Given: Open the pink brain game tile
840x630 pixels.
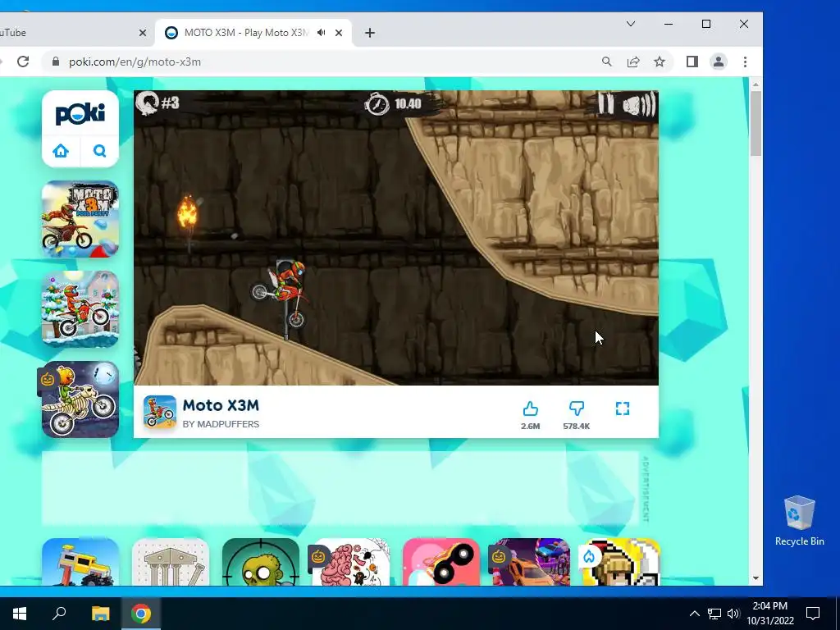Looking at the screenshot, I should pos(350,562).
